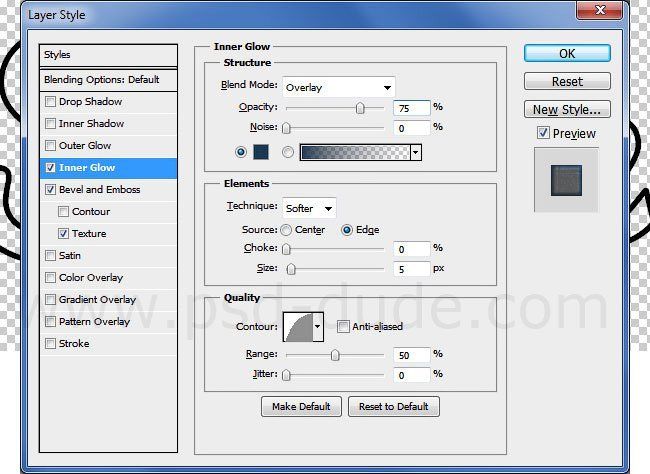Close the Layer Style dialog
Viewport: 650px width, 474px height.
click(x=599, y=10)
